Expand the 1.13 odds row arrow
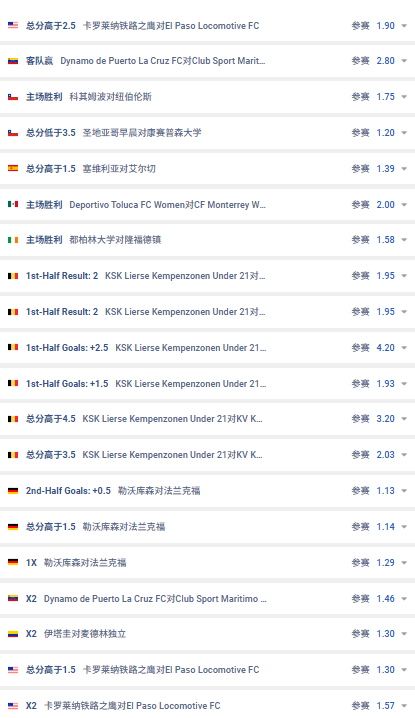Viewport: 415px width, 718px height. [x=404, y=491]
